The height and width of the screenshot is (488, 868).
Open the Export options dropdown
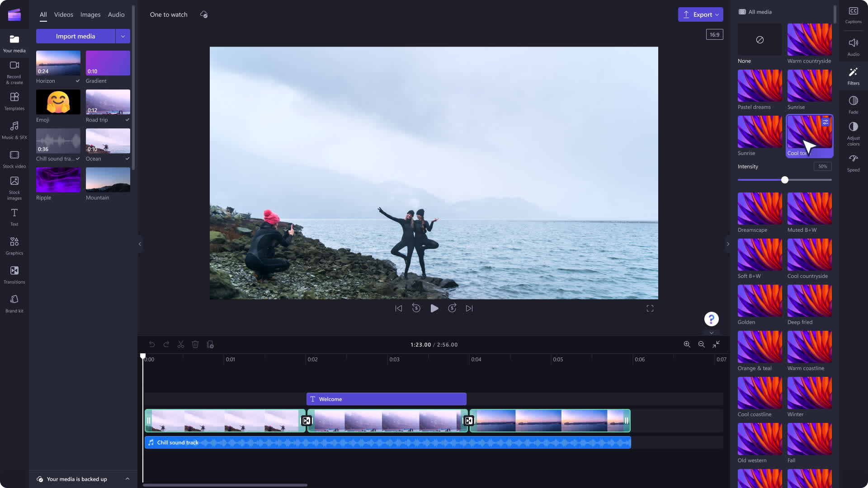click(717, 15)
